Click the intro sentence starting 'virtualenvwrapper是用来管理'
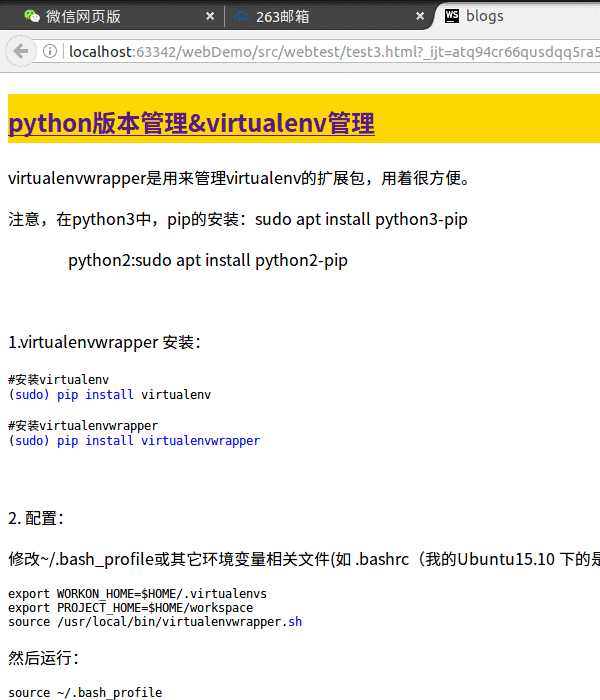The image size is (600, 700). coord(239,179)
